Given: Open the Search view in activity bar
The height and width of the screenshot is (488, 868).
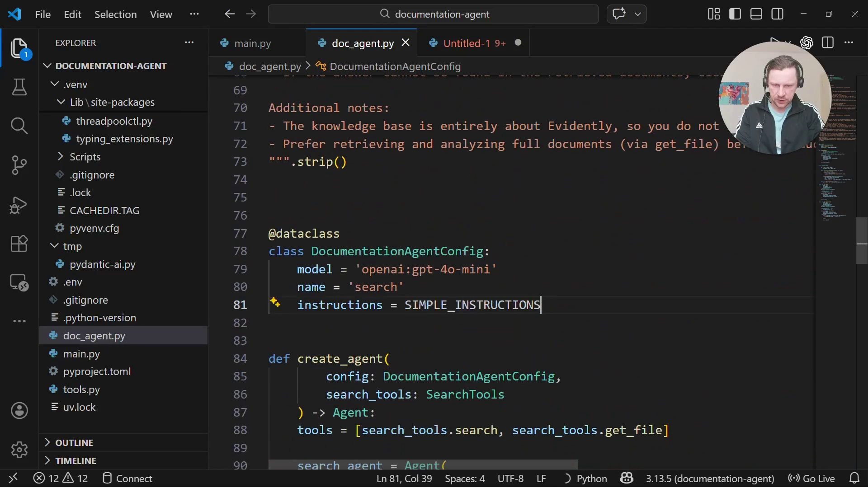Looking at the screenshot, I should pos(19,126).
